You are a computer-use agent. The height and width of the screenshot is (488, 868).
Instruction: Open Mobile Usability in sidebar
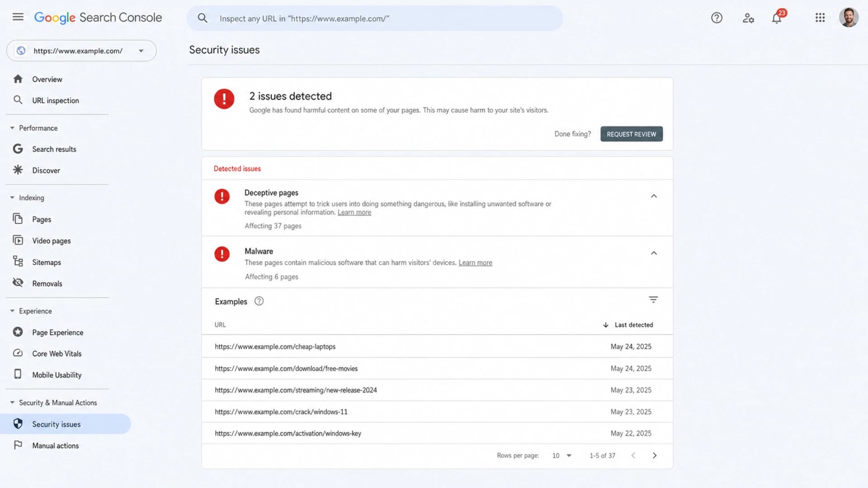[x=57, y=375]
